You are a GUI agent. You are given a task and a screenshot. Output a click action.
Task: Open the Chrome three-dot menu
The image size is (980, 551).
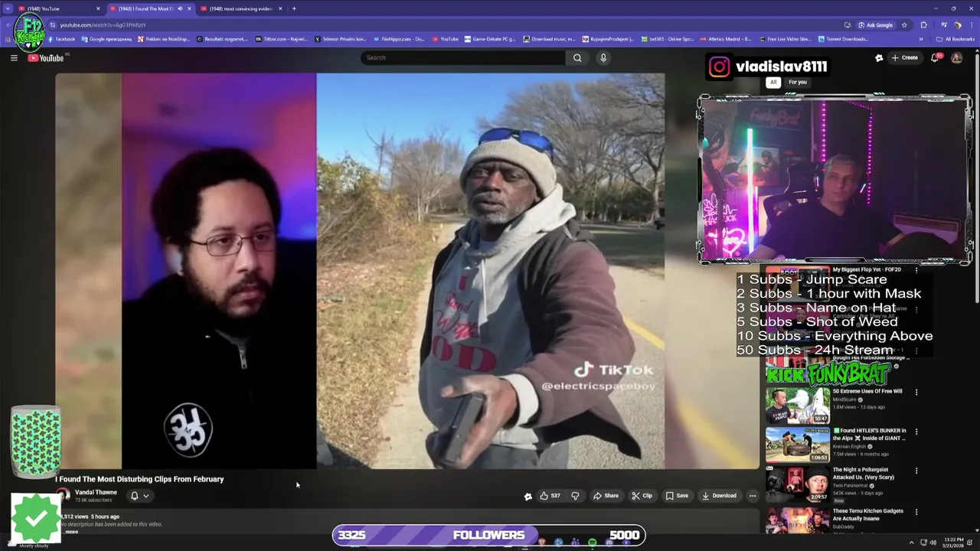coord(972,24)
